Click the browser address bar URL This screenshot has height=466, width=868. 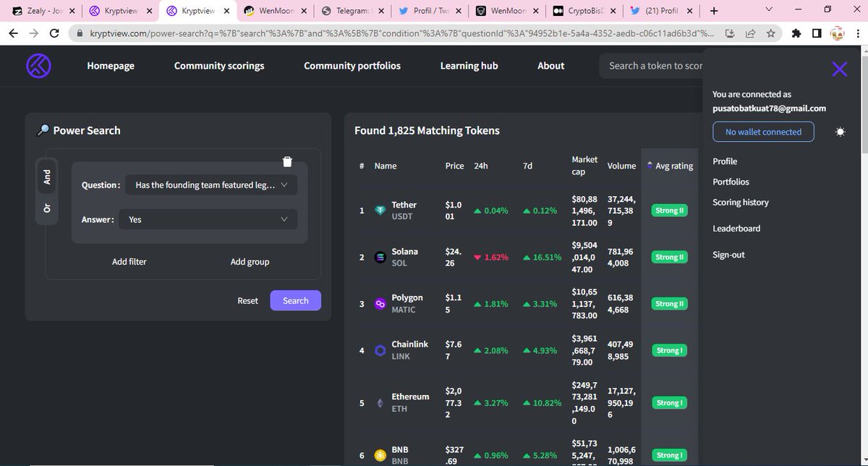pyautogui.click(x=401, y=33)
